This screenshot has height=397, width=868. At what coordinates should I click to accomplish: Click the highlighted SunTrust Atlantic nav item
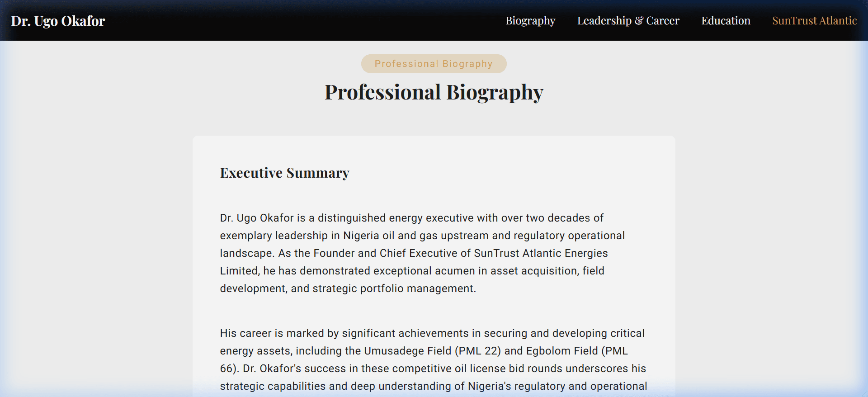pyautogui.click(x=814, y=21)
